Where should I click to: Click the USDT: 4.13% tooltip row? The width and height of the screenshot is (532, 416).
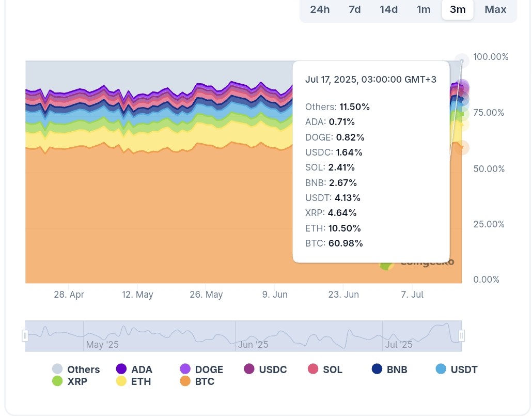(x=333, y=197)
